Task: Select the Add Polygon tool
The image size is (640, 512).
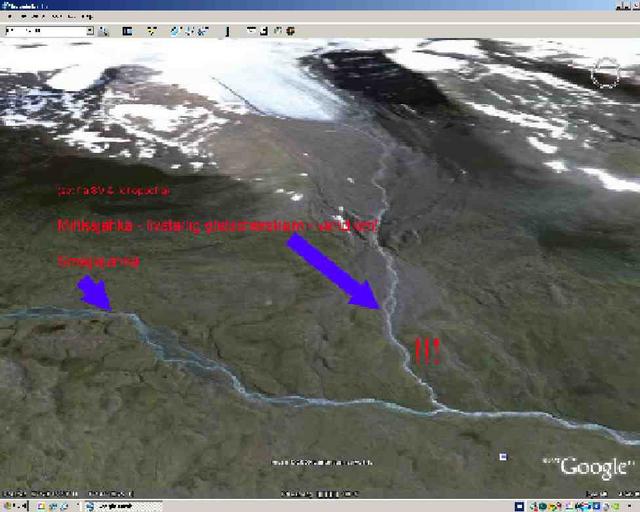Action: (x=176, y=31)
